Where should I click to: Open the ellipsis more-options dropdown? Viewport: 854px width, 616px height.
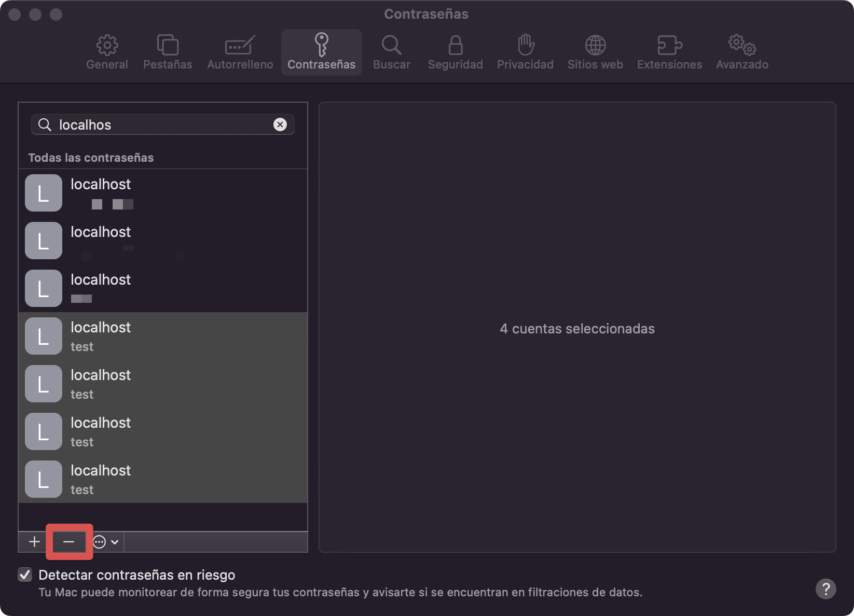click(x=106, y=542)
